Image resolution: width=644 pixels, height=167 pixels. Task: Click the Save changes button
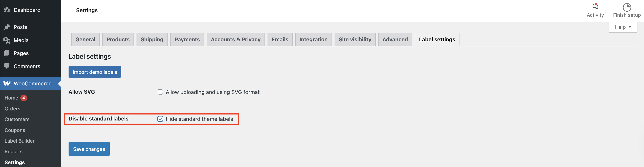tap(89, 149)
